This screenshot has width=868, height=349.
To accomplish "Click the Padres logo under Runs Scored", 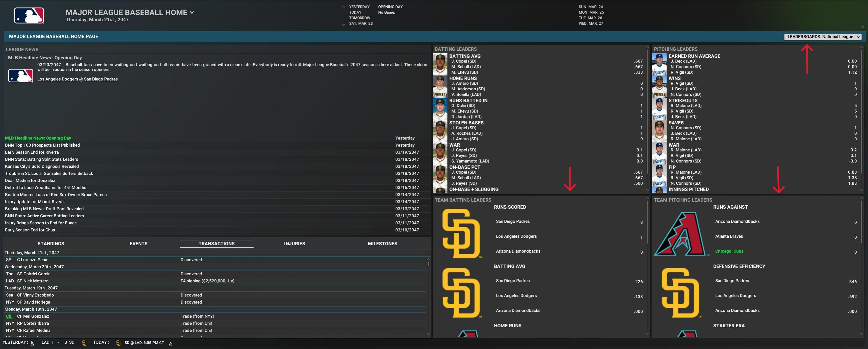I will (461, 233).
